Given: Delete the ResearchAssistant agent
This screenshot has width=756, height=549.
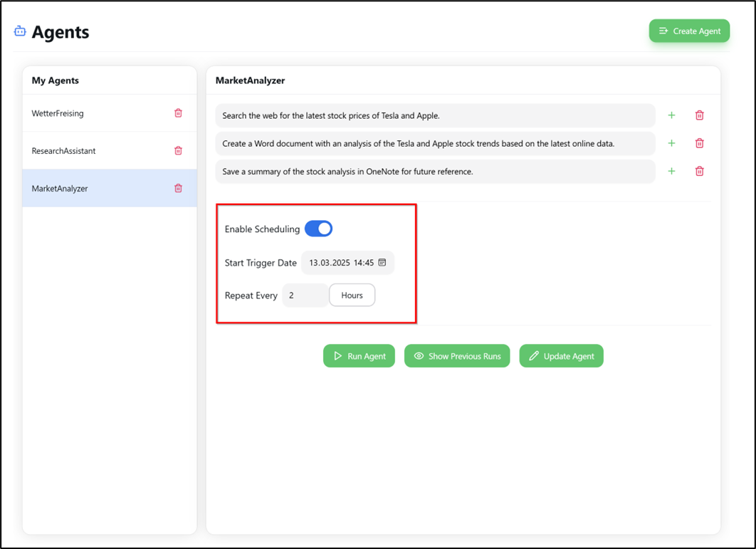Looking at the screenshot, I should 178,151.
